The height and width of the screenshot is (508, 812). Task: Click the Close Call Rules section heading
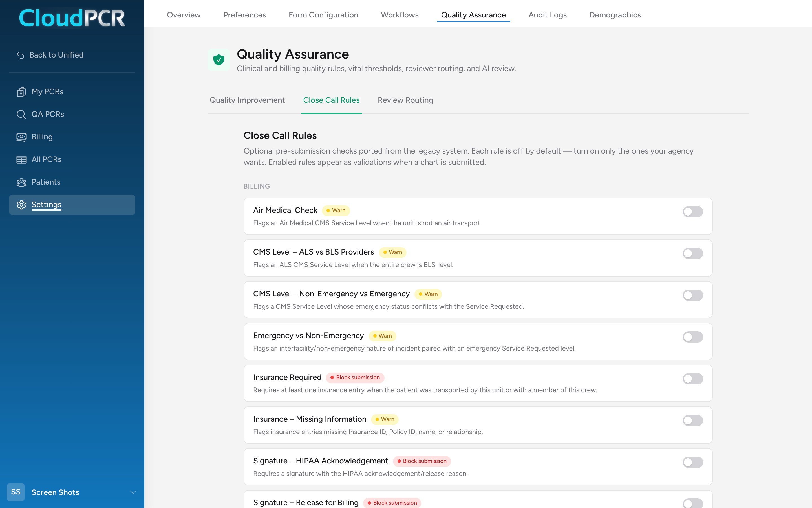point(280,135)
